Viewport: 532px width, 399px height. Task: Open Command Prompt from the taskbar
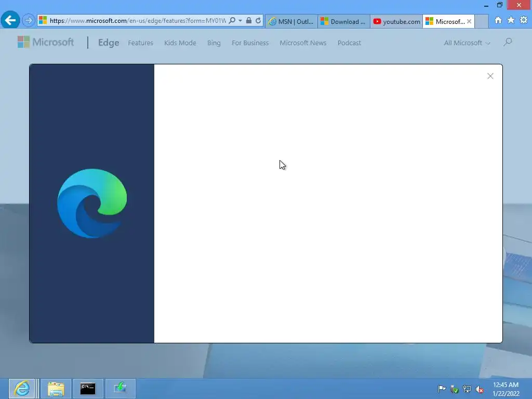click(88, 389)
